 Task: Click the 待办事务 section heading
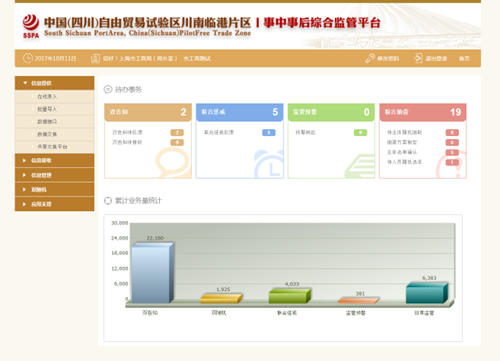pos(128,90)
